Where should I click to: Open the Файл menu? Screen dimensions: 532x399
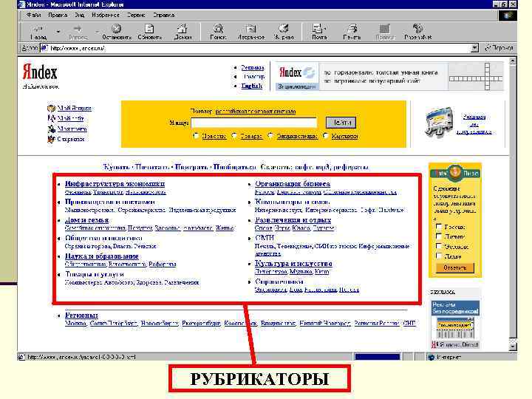(33, 15)
